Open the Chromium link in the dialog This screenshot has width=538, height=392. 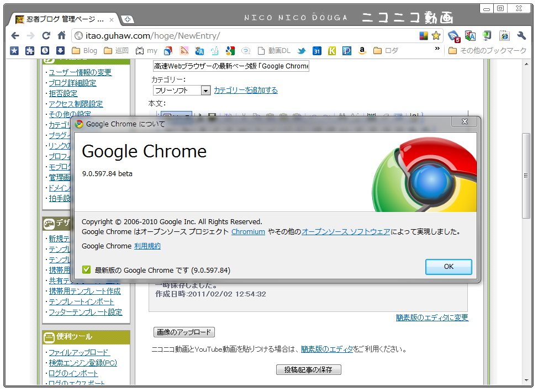click(248, 232)
